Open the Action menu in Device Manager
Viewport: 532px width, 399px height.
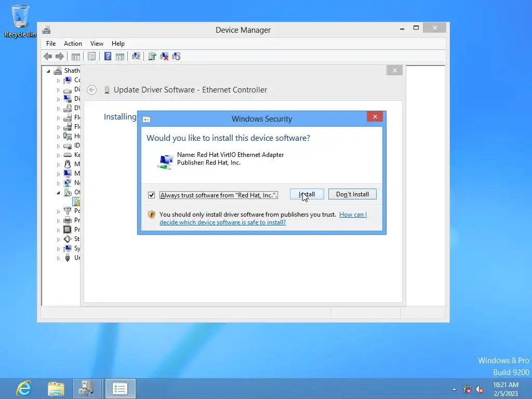pos(73,44)
